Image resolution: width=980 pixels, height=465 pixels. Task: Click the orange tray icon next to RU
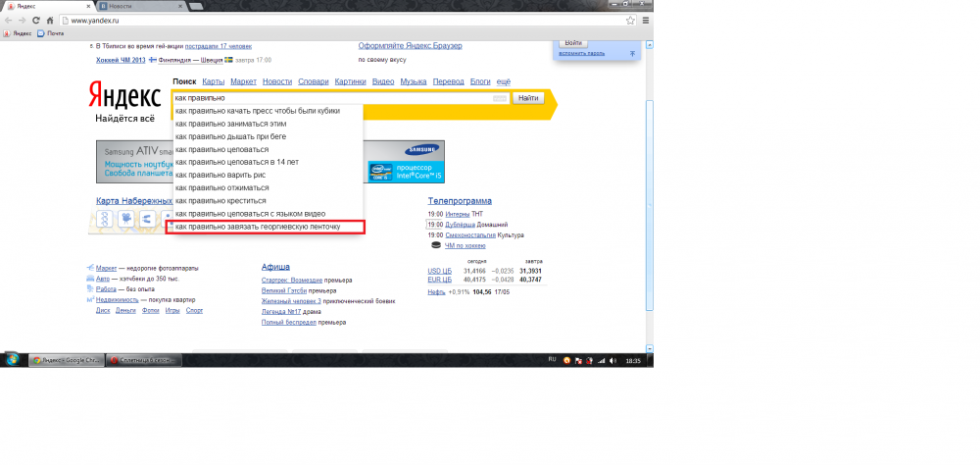point(566,360)
